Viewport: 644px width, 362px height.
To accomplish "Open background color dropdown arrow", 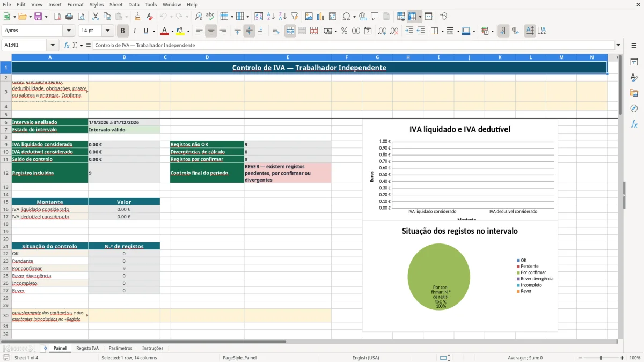I will click(188, 31).
